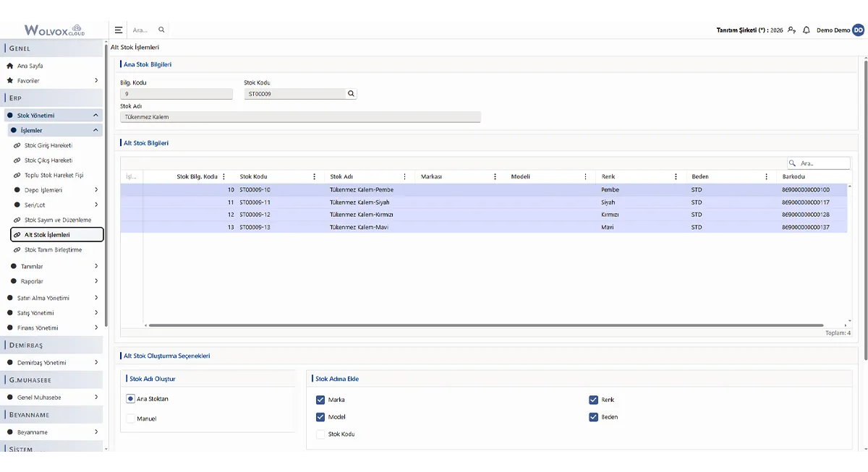The height and width of the screenshot is (472, 868).
Task: Enable the Stok Kodu checkbox
Action: [320, 434]
